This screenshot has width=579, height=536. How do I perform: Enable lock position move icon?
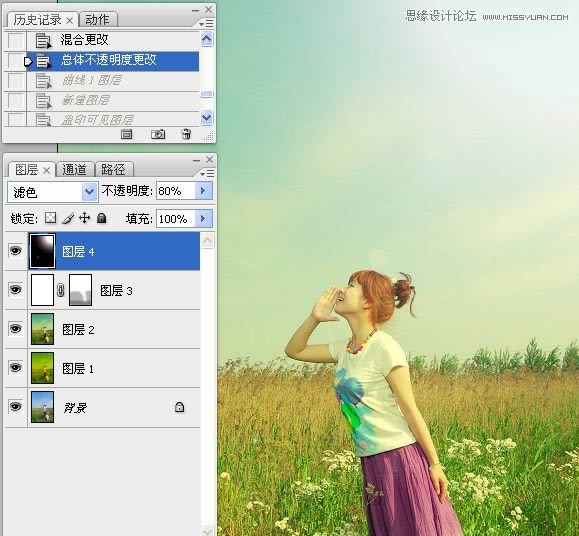[85, 218]
